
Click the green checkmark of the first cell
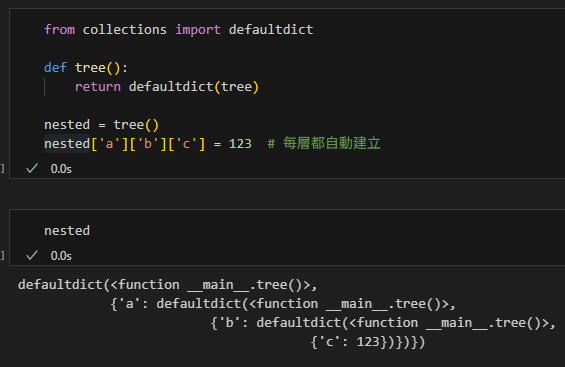(32, 168)
